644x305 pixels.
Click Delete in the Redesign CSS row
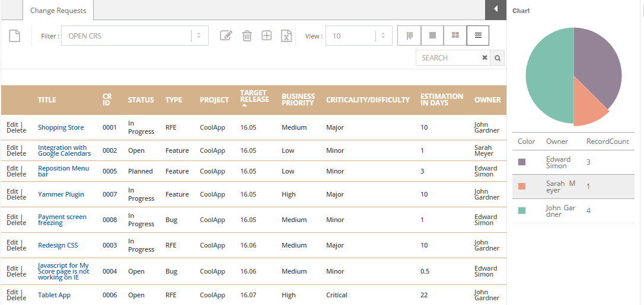[17, 248]
